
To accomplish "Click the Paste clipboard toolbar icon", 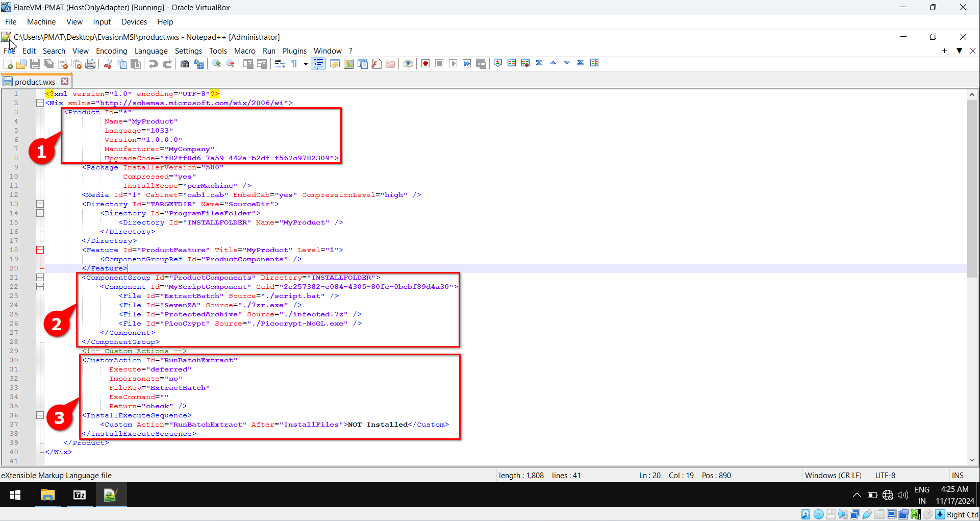I will click(x=136, y=64).
